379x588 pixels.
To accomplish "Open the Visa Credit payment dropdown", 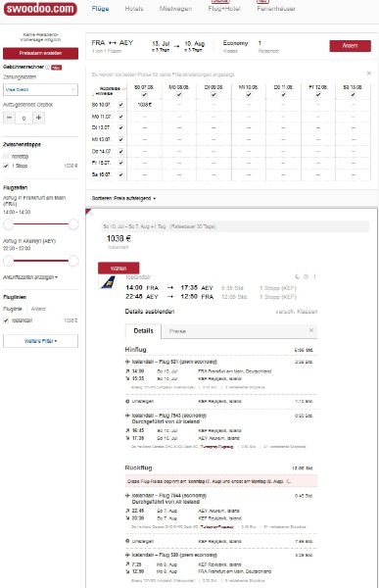I will click(x=40, y=89).
